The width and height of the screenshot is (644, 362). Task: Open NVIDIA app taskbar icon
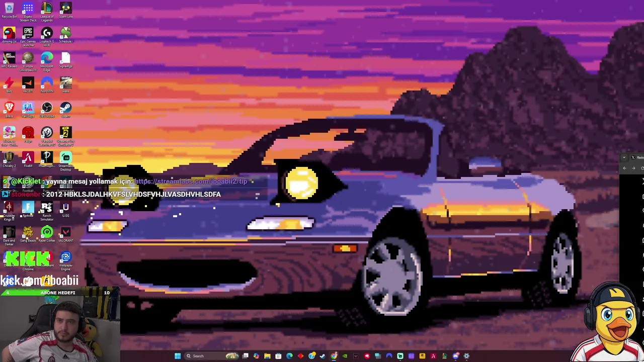click(345, 356)
